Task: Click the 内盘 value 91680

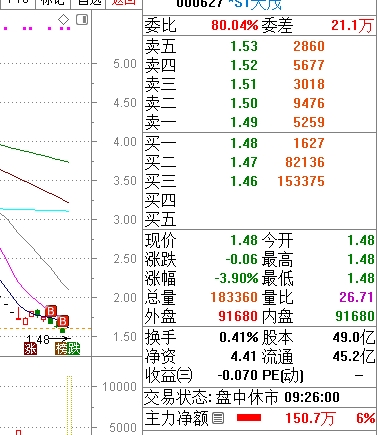Action: tap(355, 316)
